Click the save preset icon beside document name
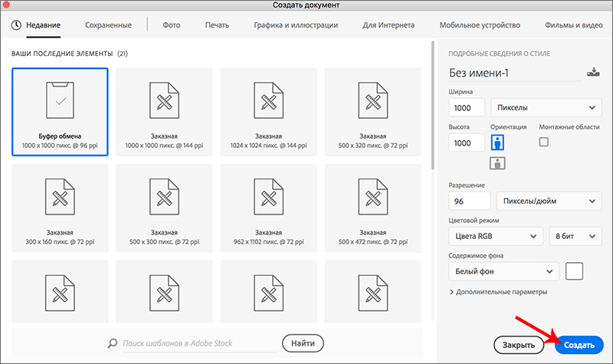The height and width of the screenshot is (364, 613). (593, 73)
